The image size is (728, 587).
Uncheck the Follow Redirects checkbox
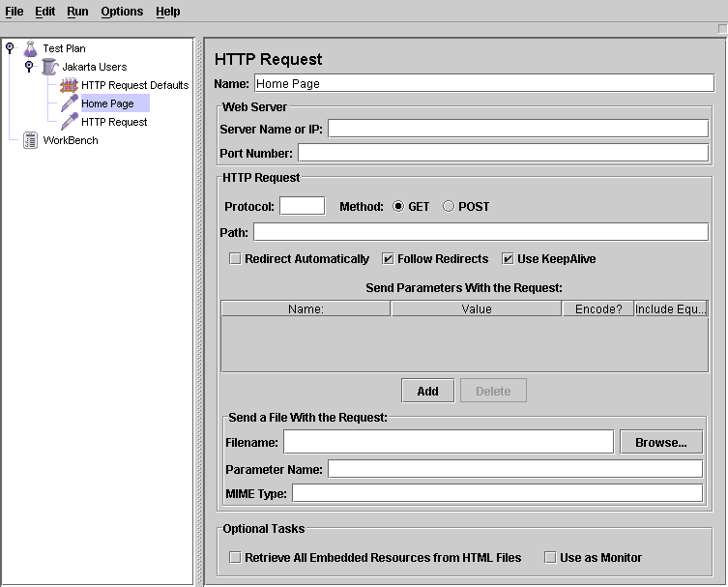[388, 258]
